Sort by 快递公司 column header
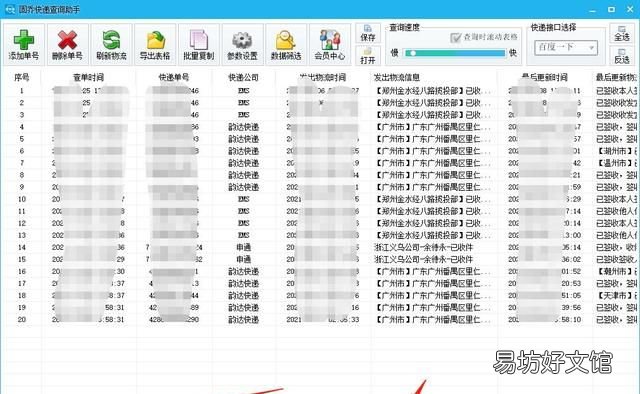This screenshot has width=640, height=394. [244, 77]
